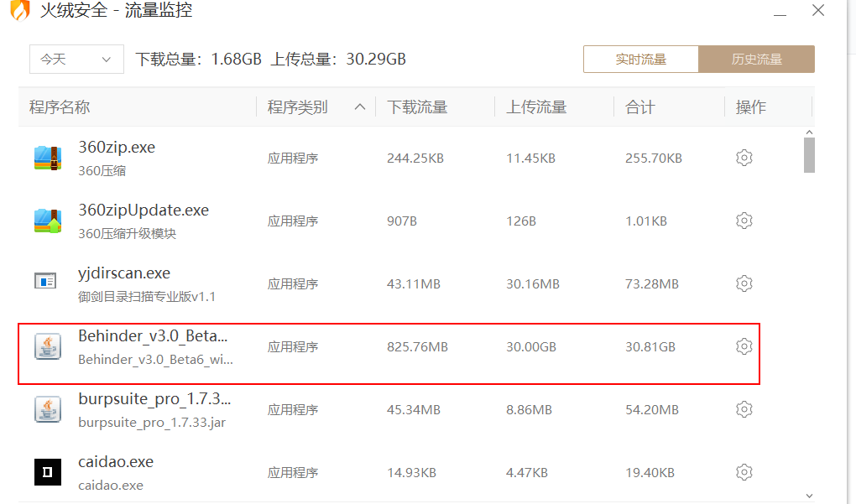This screenshot has height=504, width=856.
Task: Click the caidao.exe black program icon
Action: (48, 472)
